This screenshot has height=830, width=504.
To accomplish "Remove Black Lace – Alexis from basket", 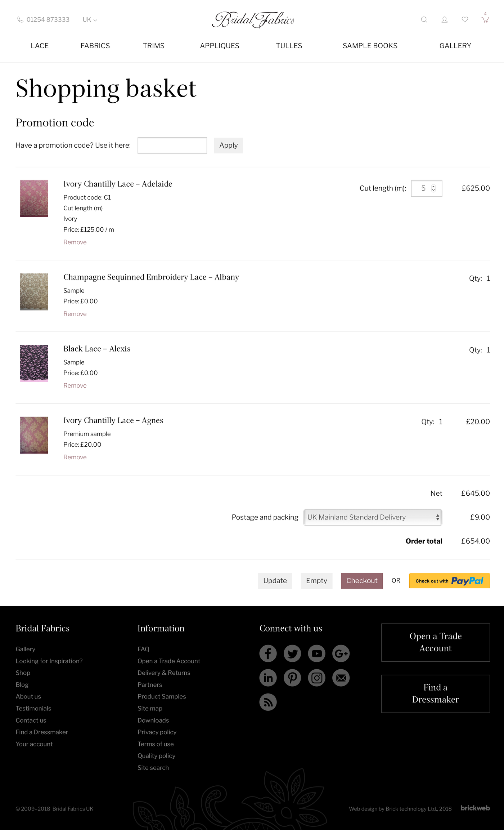I will click(75, 385).
